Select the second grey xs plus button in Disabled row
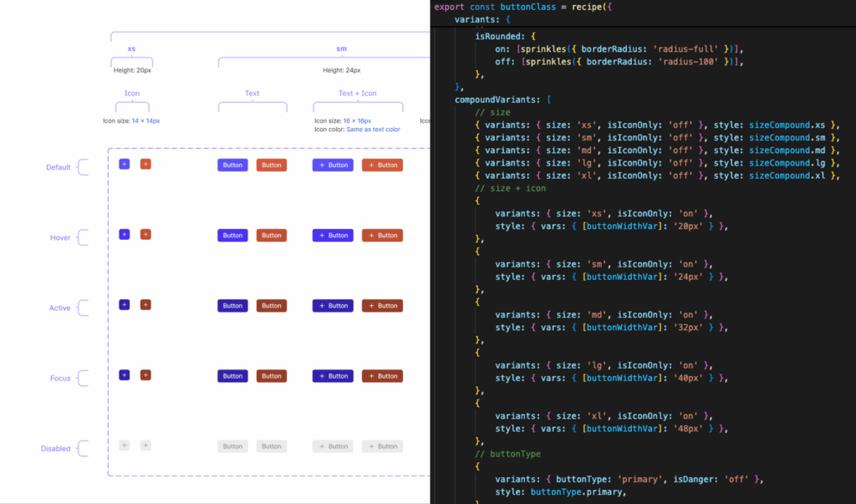 [145, 445]
